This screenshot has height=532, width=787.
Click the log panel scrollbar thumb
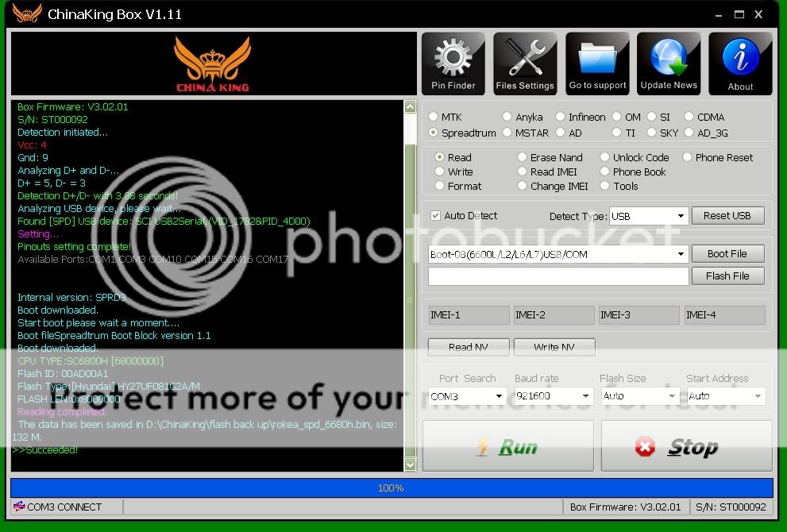(x=410, y=300)
